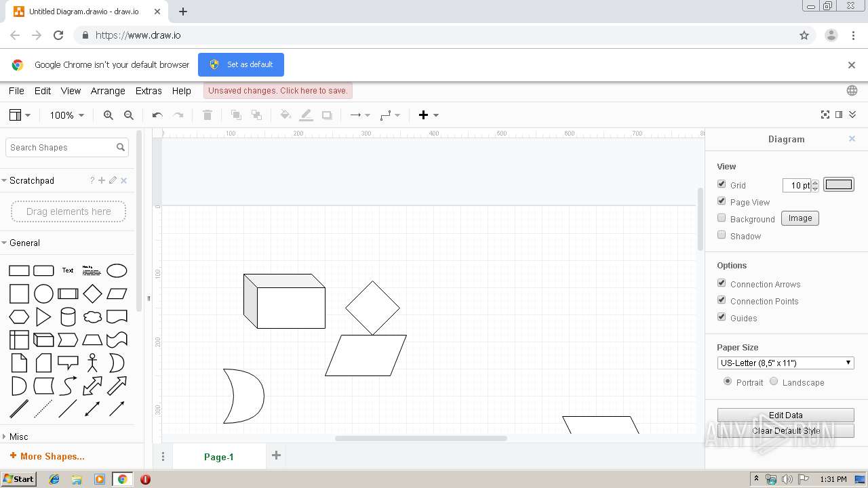Add a shape to Scratchpad plus icon
The width and height of the screenshot is (868, 488).
coord(102,180)
